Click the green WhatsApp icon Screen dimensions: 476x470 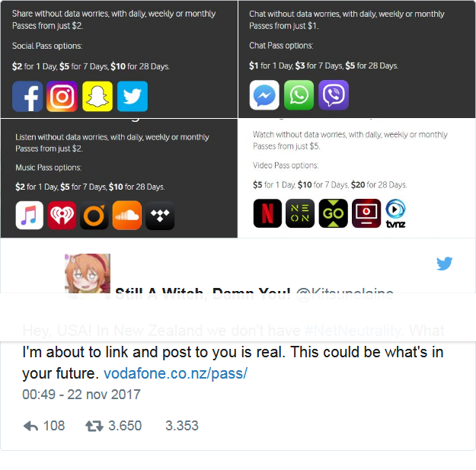[299, 95]
